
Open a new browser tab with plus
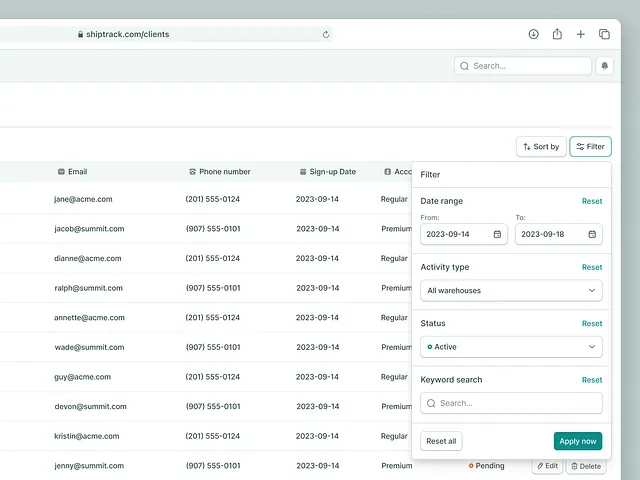click(581, 34)
